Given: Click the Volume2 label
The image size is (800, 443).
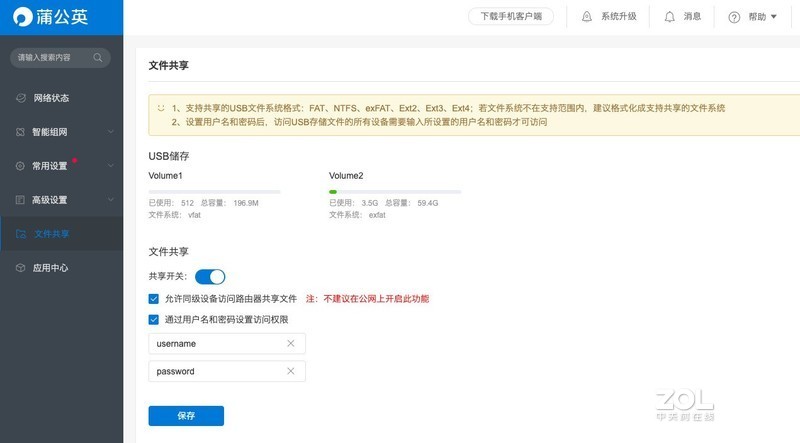Looking at the screenshot, I should [x=346, y=176].
